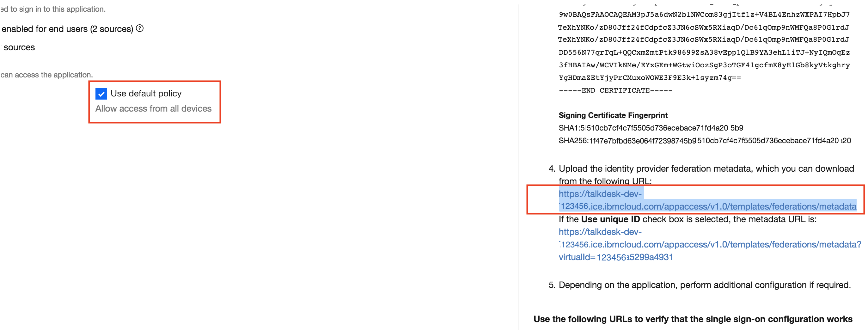Click certificate line starting with YgHDmaZEtYjyPrCMuxo
The width and height of the screenshot is (868, 330).
649,77
